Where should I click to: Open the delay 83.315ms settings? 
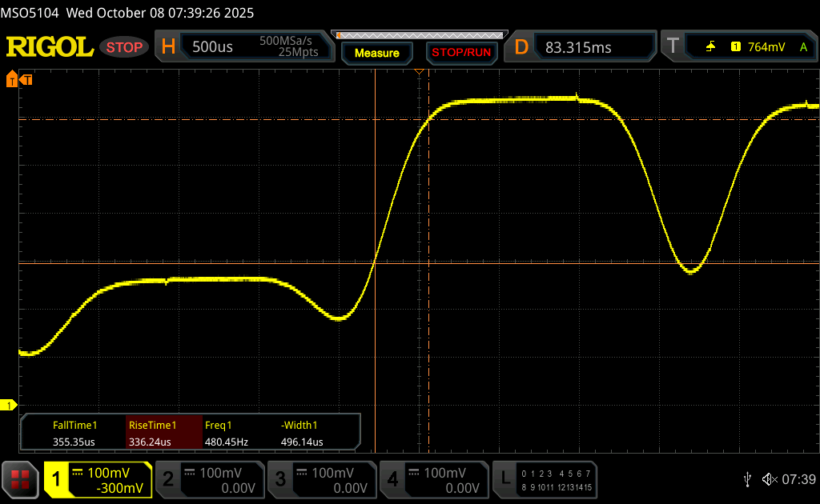tap(582, 47)
